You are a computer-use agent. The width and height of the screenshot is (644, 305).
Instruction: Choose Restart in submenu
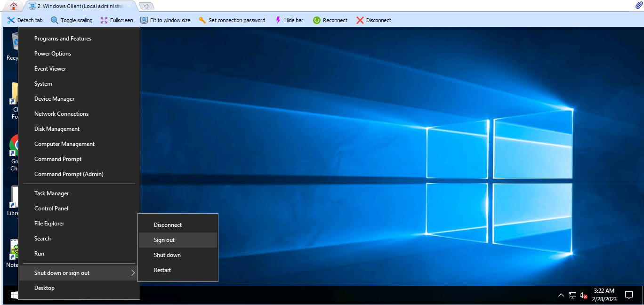[178, 270]
